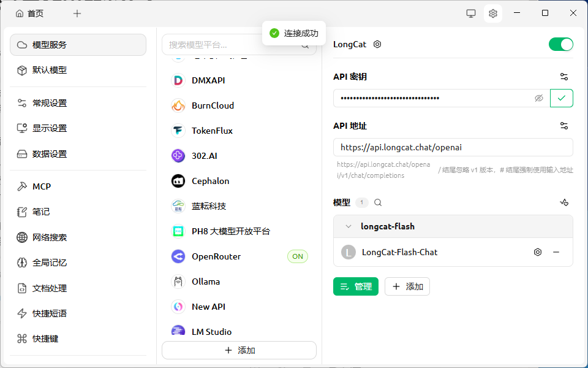Select 模型服务 in the settings sidebar

(78, 45)
